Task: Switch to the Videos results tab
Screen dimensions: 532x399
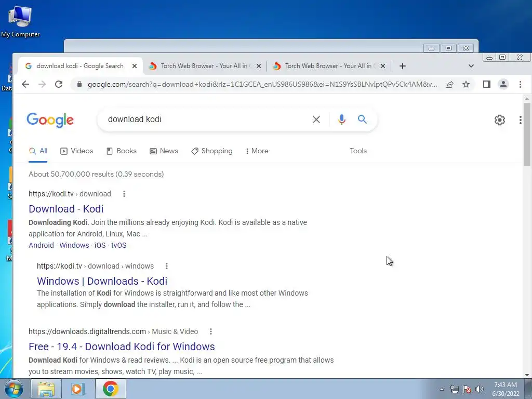Action: (x=76, y=151)
